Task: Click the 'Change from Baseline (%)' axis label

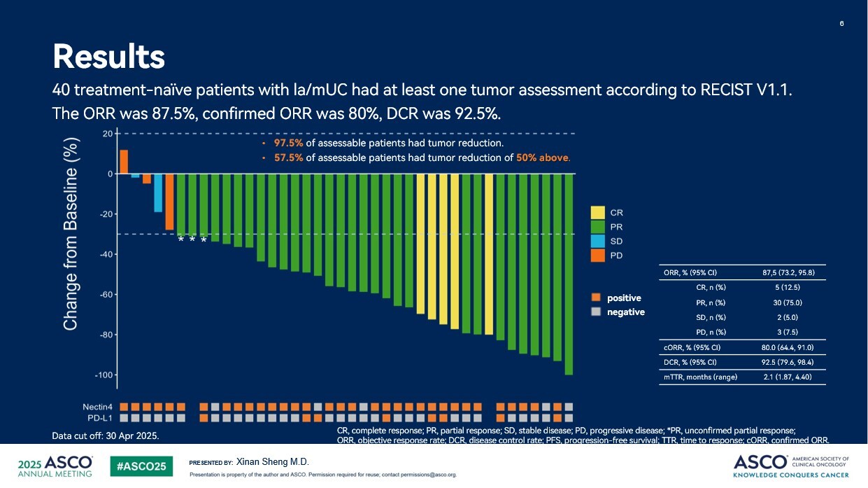Action: (x=71, y=233)
